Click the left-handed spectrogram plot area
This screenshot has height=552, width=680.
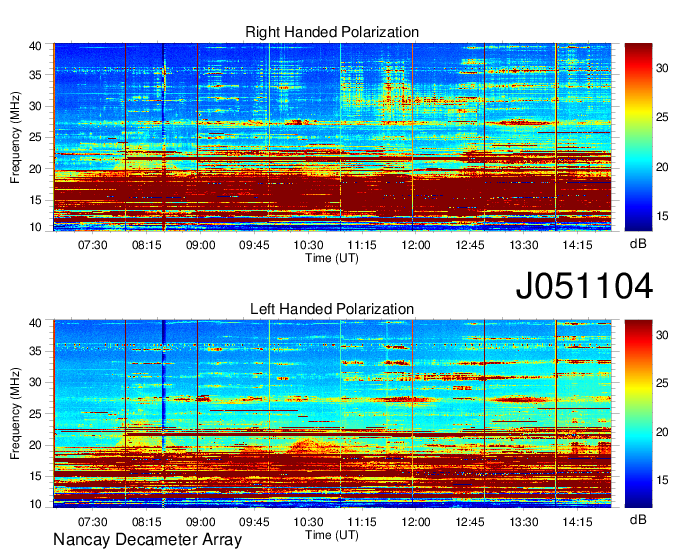tap(332, 414)
